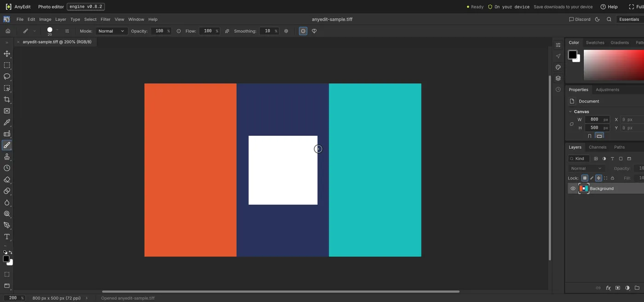Open the History panel clock icon
644x302 pixels.
[x=558, y=89]
